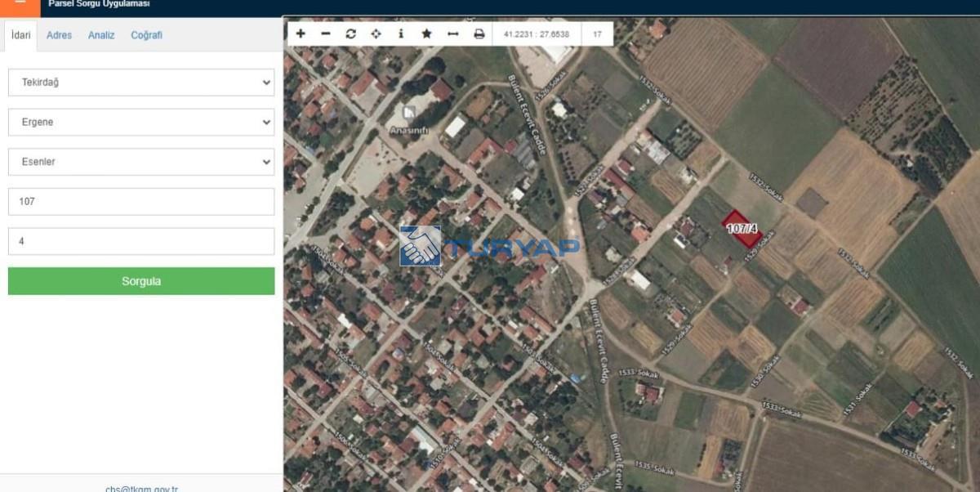Open the Analiz tab

click(x=101, y=35)
